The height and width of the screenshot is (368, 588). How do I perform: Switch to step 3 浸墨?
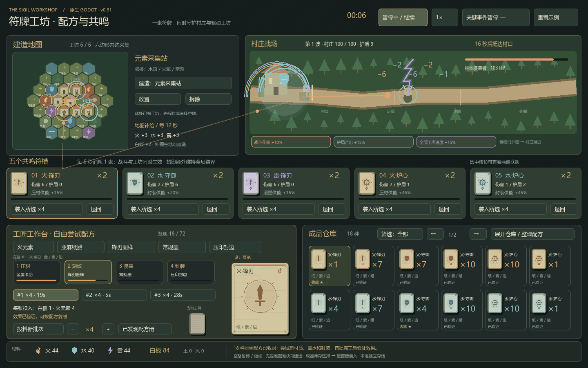point(140,272)
